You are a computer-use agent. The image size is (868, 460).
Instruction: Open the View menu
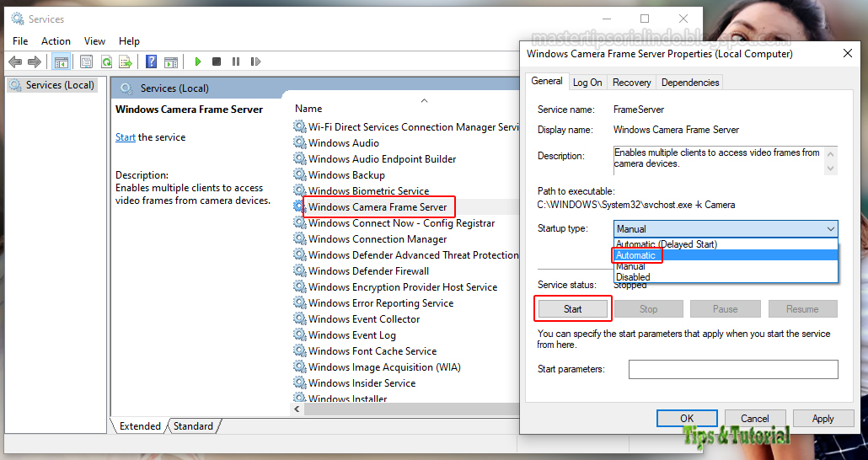click(x=94, y=41)
